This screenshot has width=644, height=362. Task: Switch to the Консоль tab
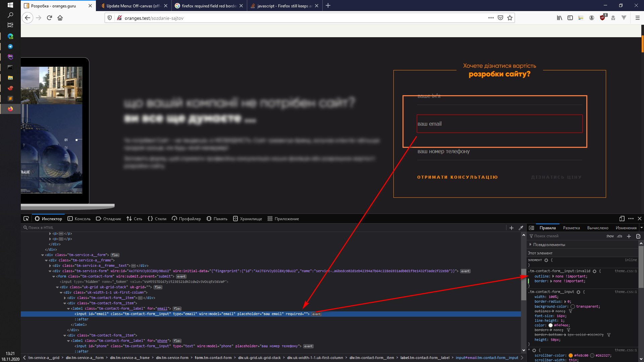click(79, 219)
